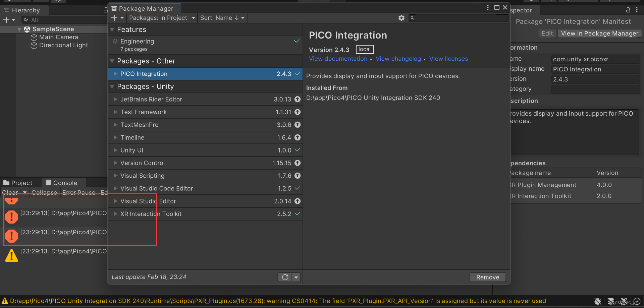
Task: Click the Remove button for PICO Integration
Action: tap(487, 277)
